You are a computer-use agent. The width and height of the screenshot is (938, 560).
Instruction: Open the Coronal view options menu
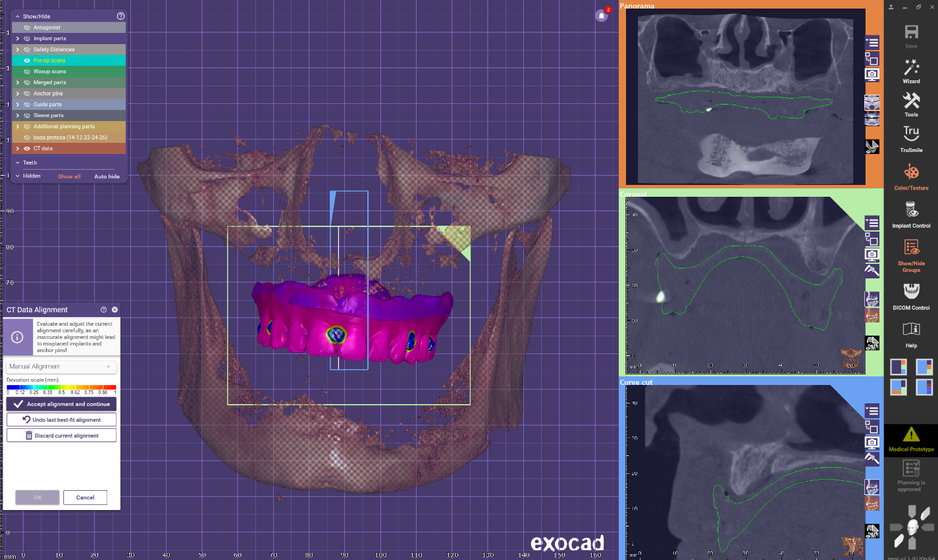click(x=872, y=223)
